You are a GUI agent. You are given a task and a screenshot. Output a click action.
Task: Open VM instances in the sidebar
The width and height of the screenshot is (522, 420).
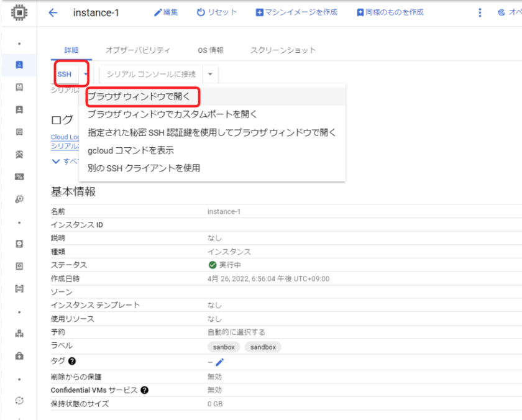point(19,65)
